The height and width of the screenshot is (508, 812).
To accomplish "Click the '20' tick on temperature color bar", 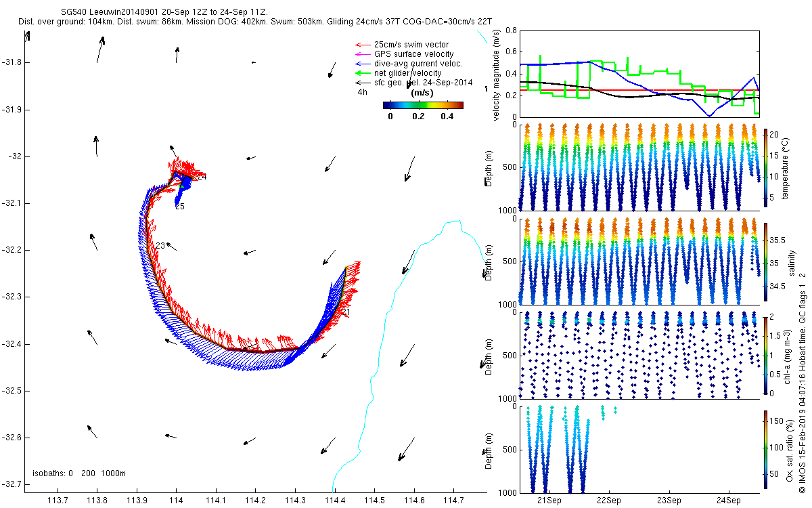I will (x=774, y=133).
